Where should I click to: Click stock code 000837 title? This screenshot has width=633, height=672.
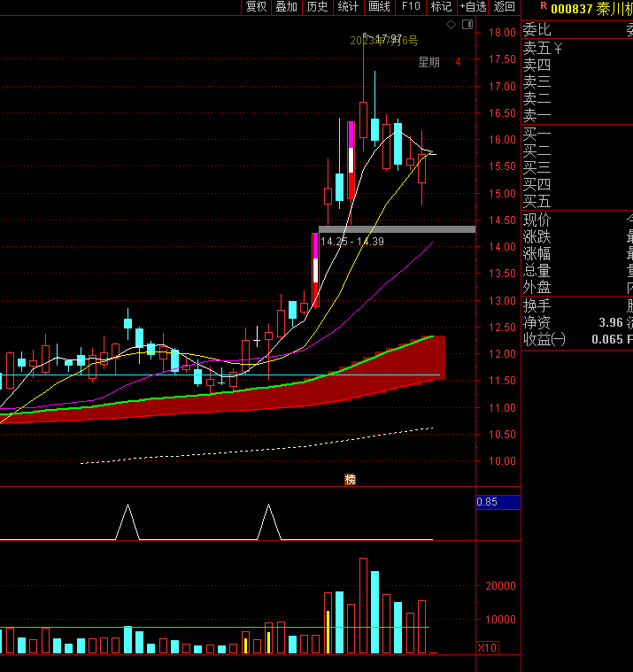coord(572,9)
